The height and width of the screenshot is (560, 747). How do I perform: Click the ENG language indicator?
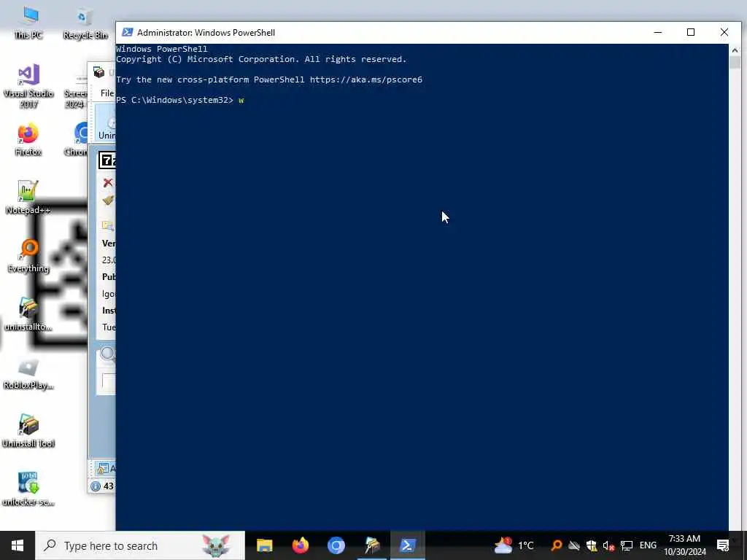pos(648,545)
